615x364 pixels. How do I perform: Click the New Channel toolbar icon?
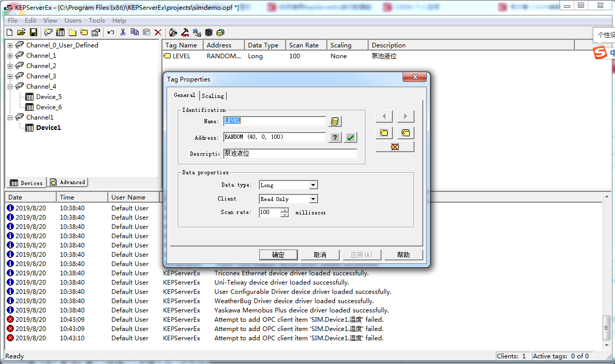click(48, 32)
